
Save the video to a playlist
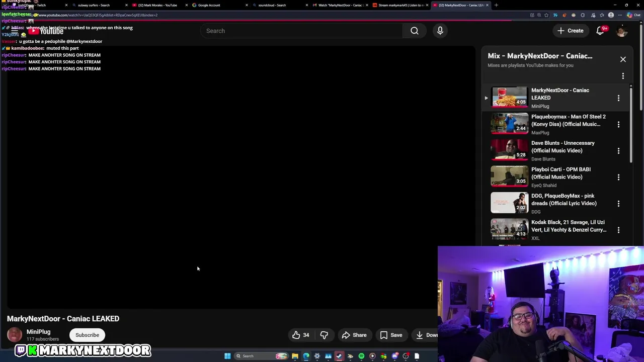(391, 335)
